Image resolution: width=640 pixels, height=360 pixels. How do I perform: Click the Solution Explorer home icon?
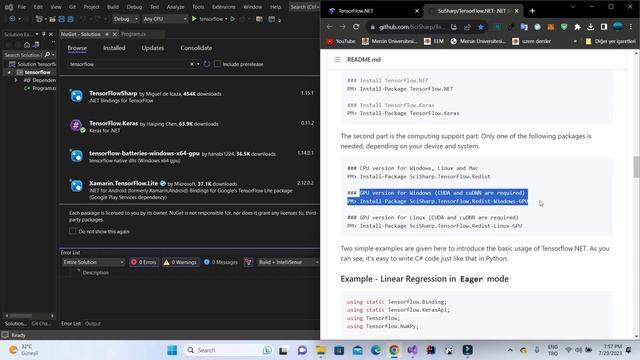tap(27, 45)
